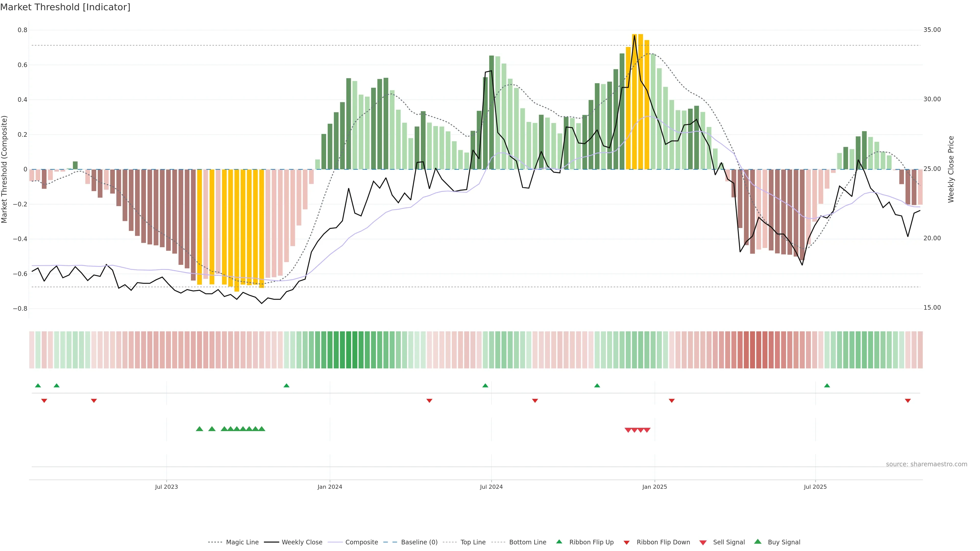
Task: Click the Market Threshold [Indicator] chart title
Action: [65, 7]
